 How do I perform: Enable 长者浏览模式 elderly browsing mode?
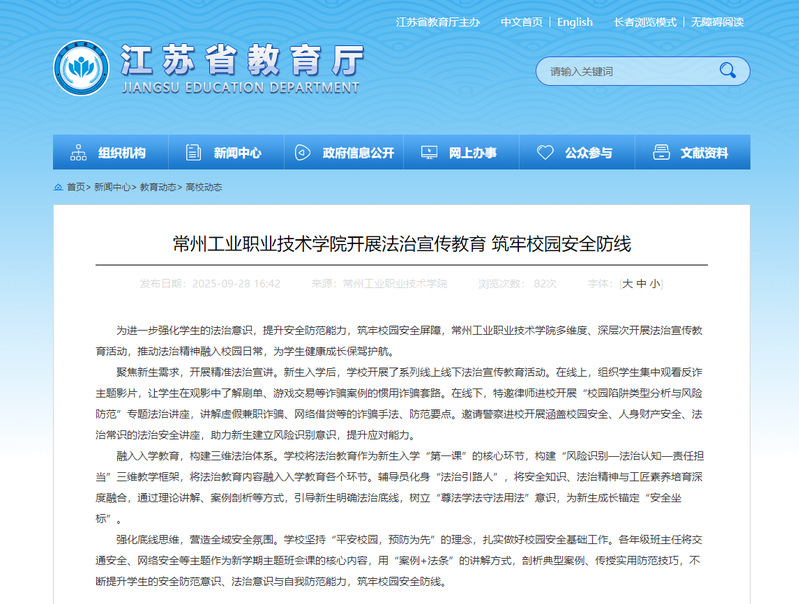click(646, 22)
